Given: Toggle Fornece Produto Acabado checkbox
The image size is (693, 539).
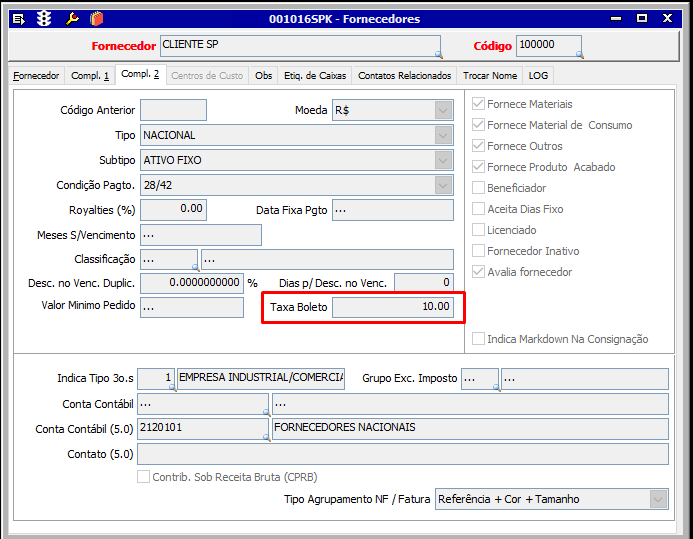Looking at the screenshot, I should [478, 167].
